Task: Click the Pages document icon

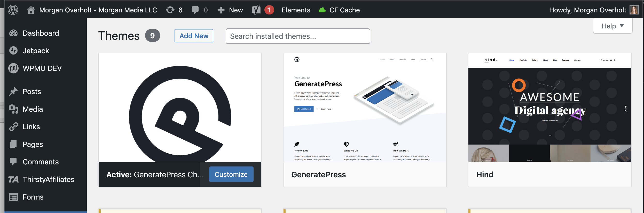Action: click(13, 144)
